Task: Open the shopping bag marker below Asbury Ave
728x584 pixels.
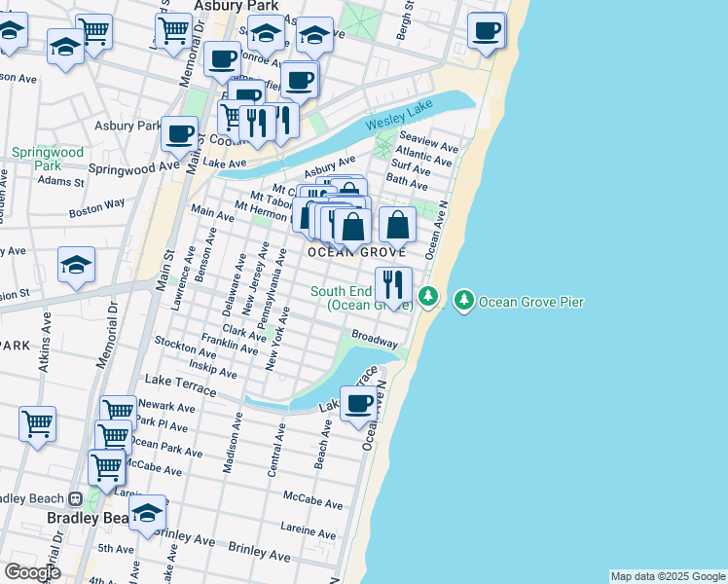Action: pos(350,187)
